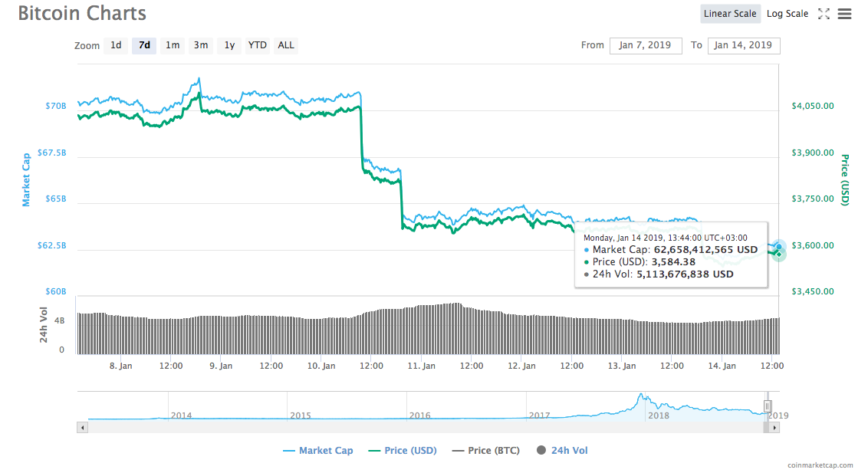Click the blue Market Cap data point marker
This screenshot has height=473, width=868.
coord(779,247)
